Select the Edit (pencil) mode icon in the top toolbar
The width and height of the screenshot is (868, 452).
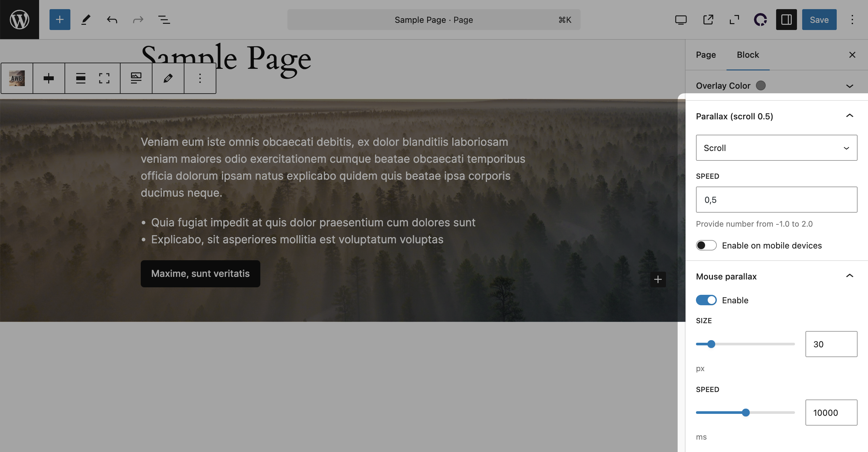pyautogui.click(x=85, y=19)
